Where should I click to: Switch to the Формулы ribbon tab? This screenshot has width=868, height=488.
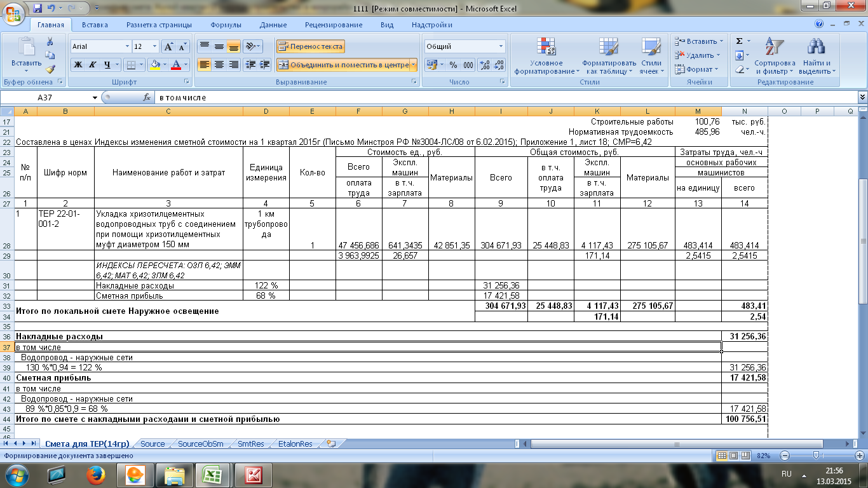point(226,25)
